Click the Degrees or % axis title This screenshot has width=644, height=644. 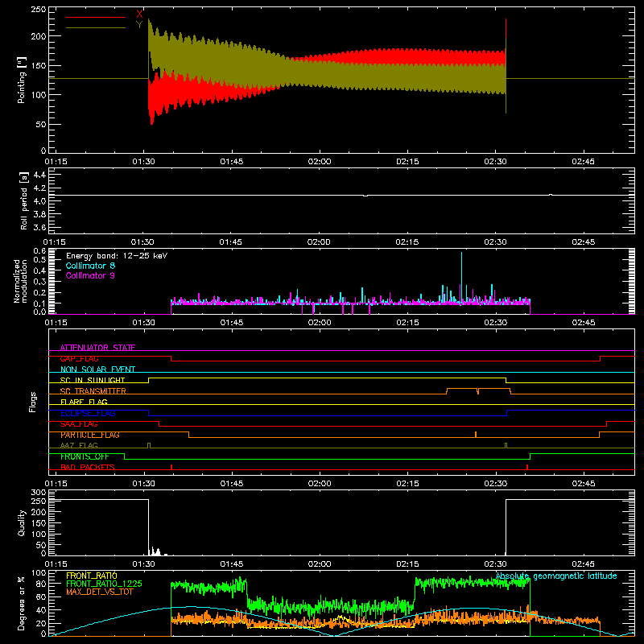tap(21, 603)
